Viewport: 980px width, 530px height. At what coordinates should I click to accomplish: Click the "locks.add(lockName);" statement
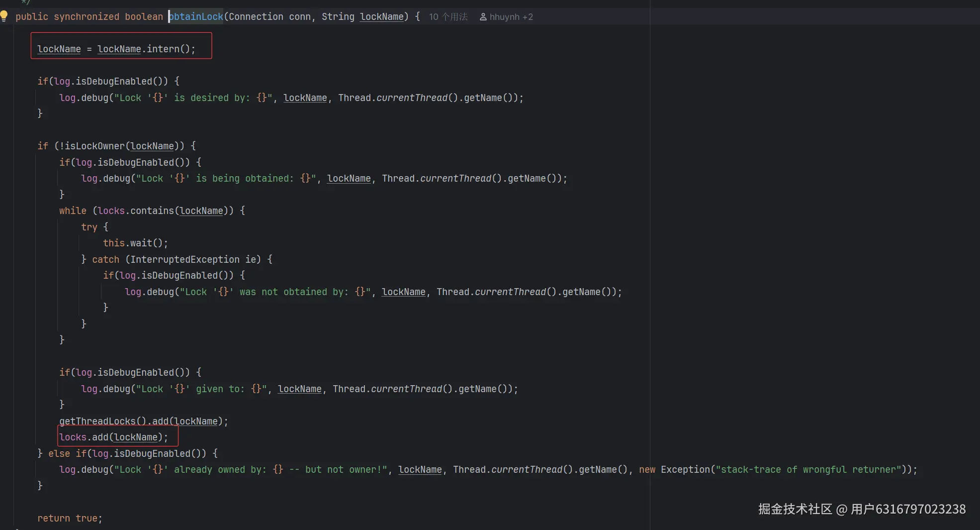point(113,437)
